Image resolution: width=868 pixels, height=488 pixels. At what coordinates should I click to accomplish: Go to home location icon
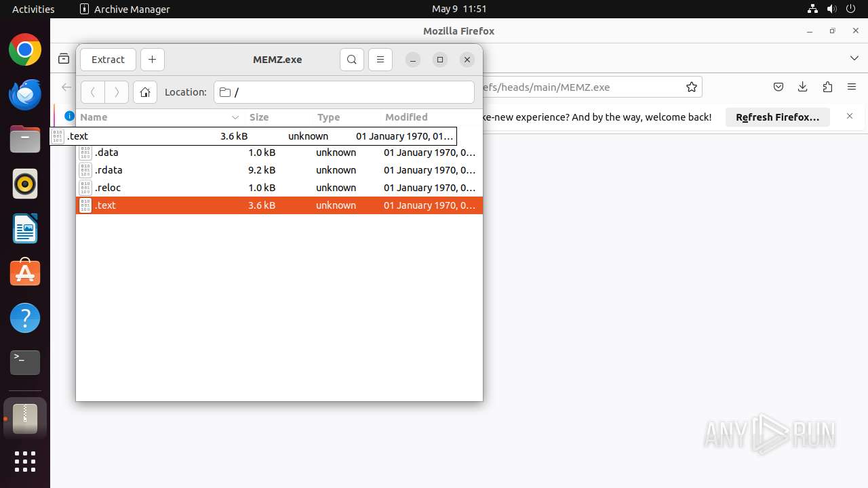(x=145, y=92)
